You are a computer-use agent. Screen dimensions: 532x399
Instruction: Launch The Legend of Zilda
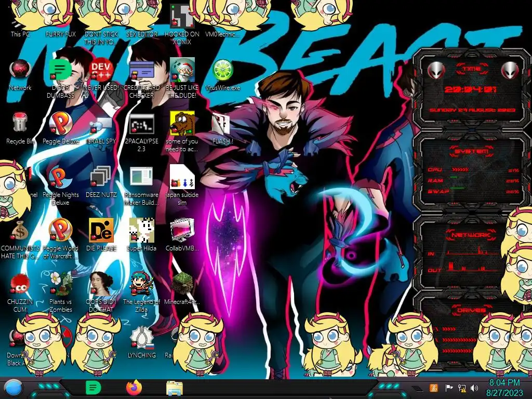point(141,284)
